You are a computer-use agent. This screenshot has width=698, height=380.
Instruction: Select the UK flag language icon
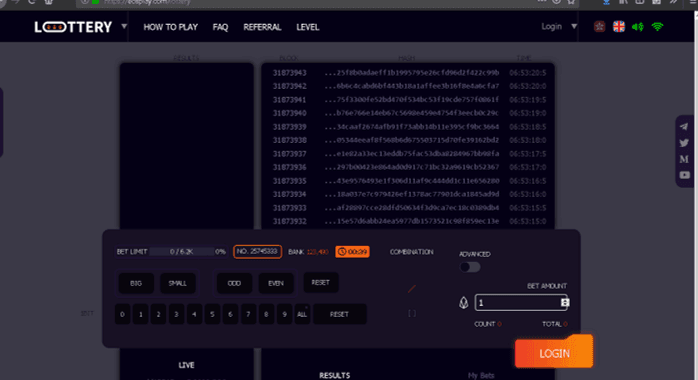tap(619, 27)
